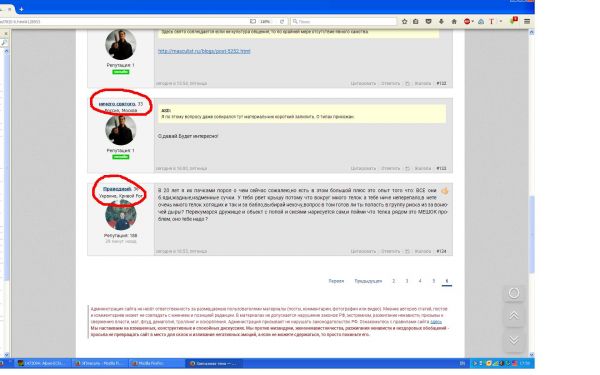Open the Pocket icon in toolbar
Screen dimensions: 600x375
coord(429,21)
